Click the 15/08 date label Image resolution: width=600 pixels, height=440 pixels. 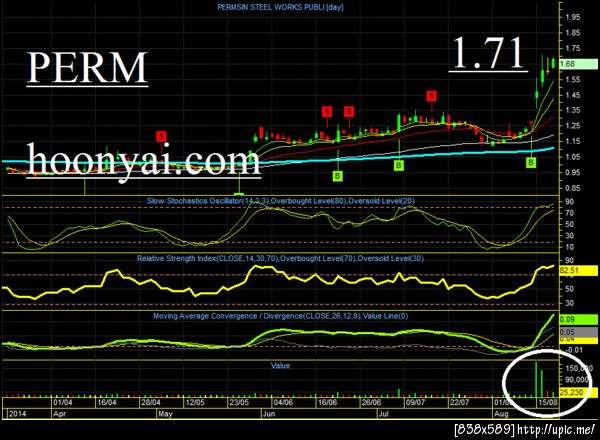[548, 403]
